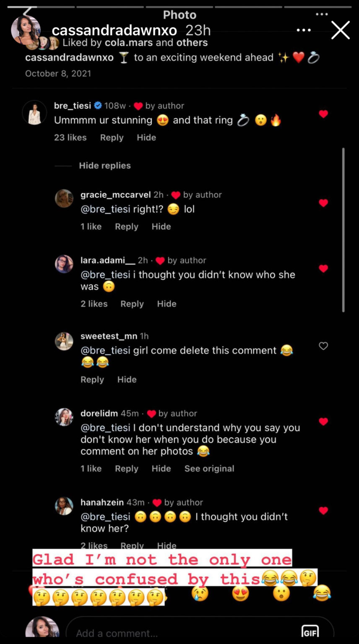
Task: Show original text of dorelidm's comment
Action: coord(209,468)
